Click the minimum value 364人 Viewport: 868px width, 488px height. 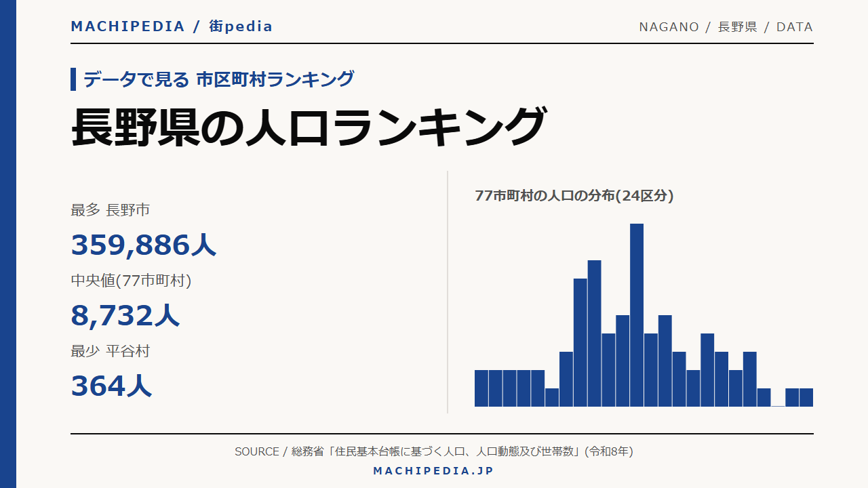pyautogui.click(x=111, y=386)
